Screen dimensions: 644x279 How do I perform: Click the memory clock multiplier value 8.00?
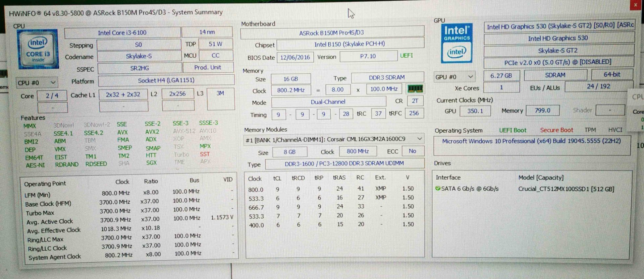[x=337, y=90]
